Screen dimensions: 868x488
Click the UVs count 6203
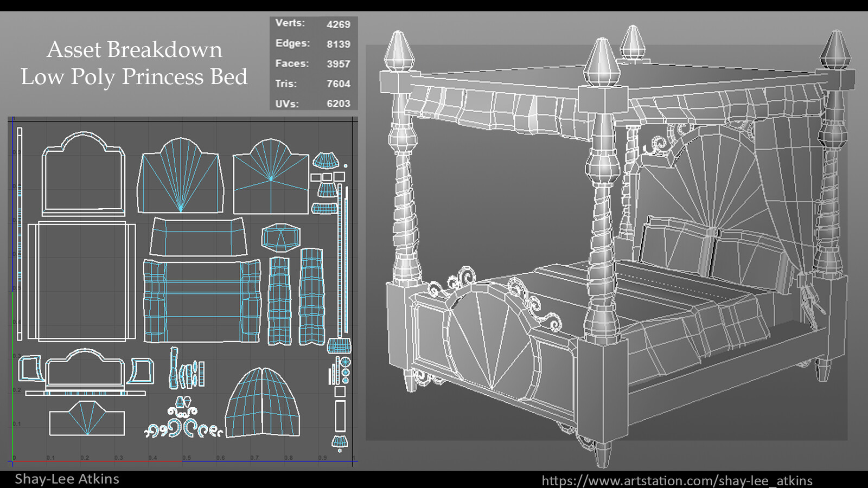[x=339, y=104]
